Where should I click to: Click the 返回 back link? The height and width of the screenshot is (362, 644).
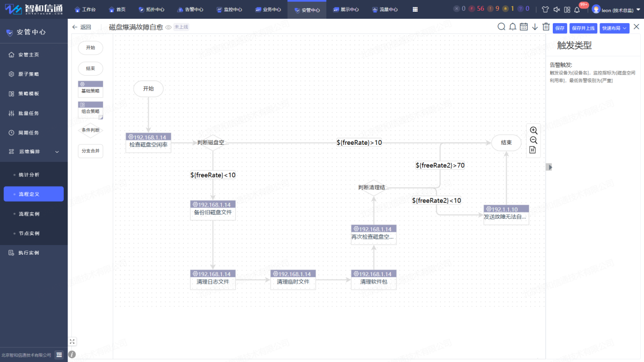coord(82,27)
